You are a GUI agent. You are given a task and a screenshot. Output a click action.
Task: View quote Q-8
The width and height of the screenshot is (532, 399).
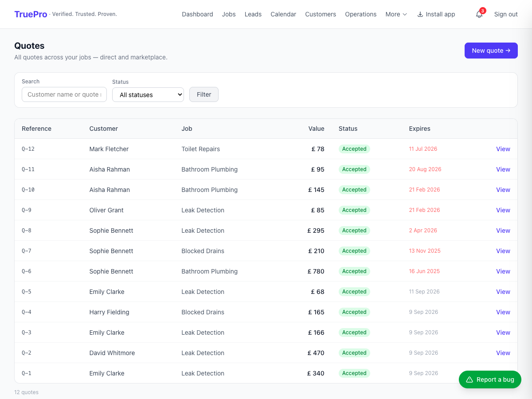pyautogui.click(x=503, y=231)
